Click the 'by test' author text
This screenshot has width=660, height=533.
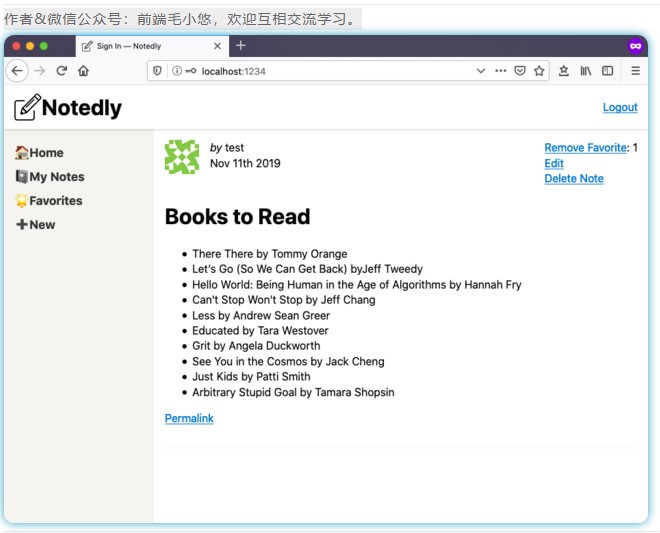[x=226, y=147]
